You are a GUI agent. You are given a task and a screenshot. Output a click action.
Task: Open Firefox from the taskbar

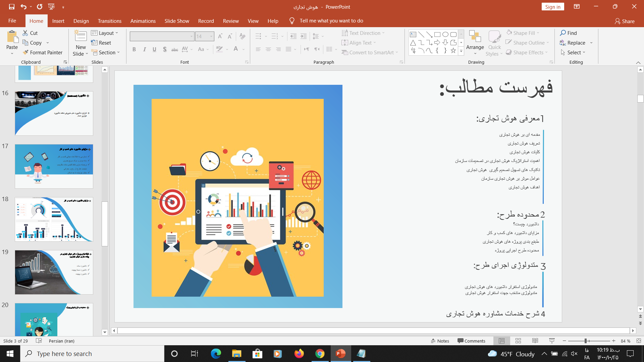coord(299,354)
